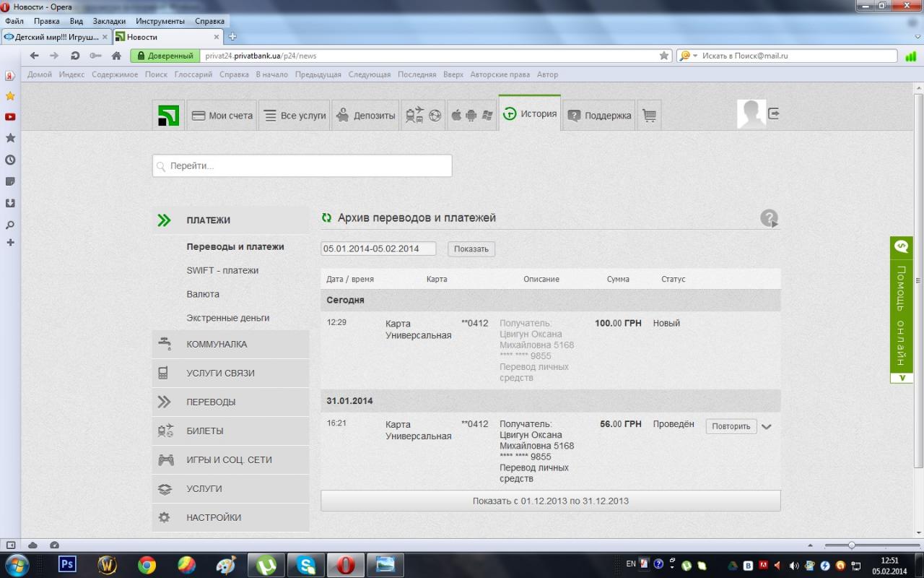Click the logout icon beside avatar
The height and width of the screenshot is (578, 924).
click(774, 113)
